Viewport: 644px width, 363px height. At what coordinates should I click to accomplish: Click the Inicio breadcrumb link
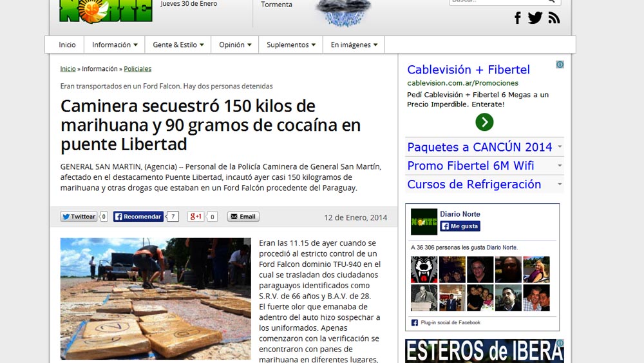tap(68, 68)
